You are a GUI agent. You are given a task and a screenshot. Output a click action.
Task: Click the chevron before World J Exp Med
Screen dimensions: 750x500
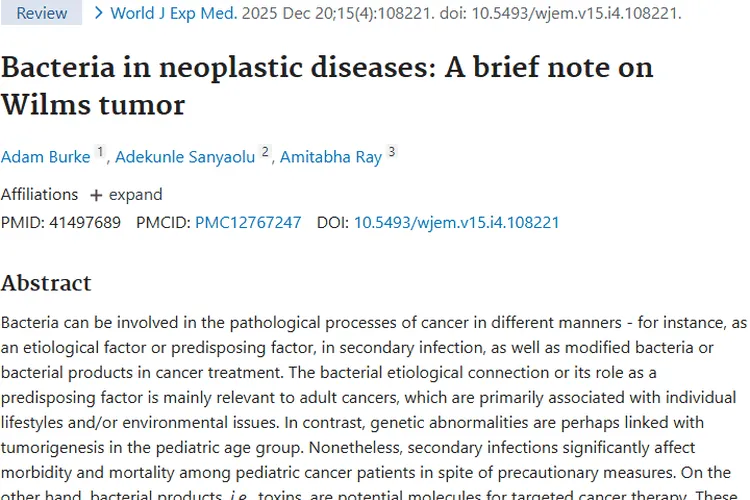[98, 13]
